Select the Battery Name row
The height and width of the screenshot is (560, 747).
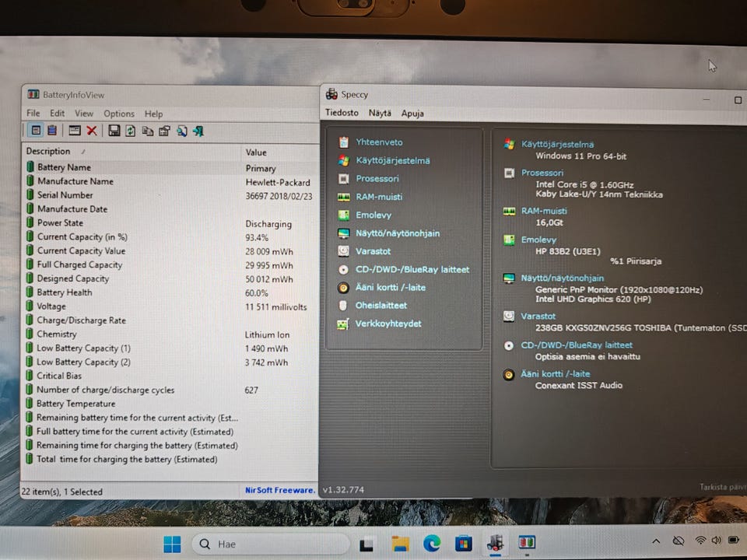click(x=171, y=167)
